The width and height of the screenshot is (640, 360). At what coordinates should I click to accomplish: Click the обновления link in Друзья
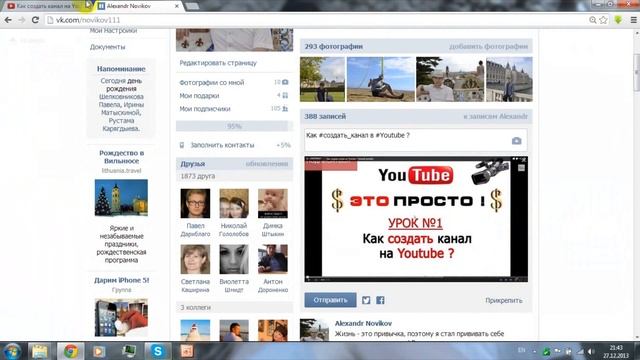pos(267,164)
